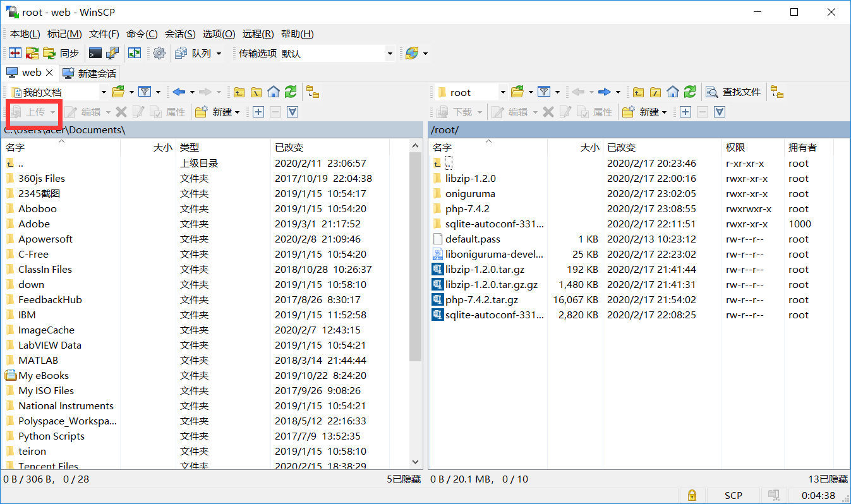Image resolution: width=851 pixels, height=504 pixels.
Task: Sort local files by 类型 column header
Action: click(x=223, y=147)
